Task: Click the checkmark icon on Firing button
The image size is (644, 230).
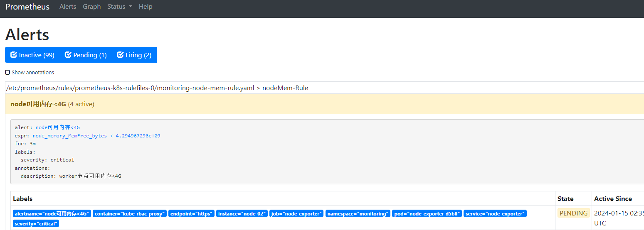Action: [x=121, y=55]
